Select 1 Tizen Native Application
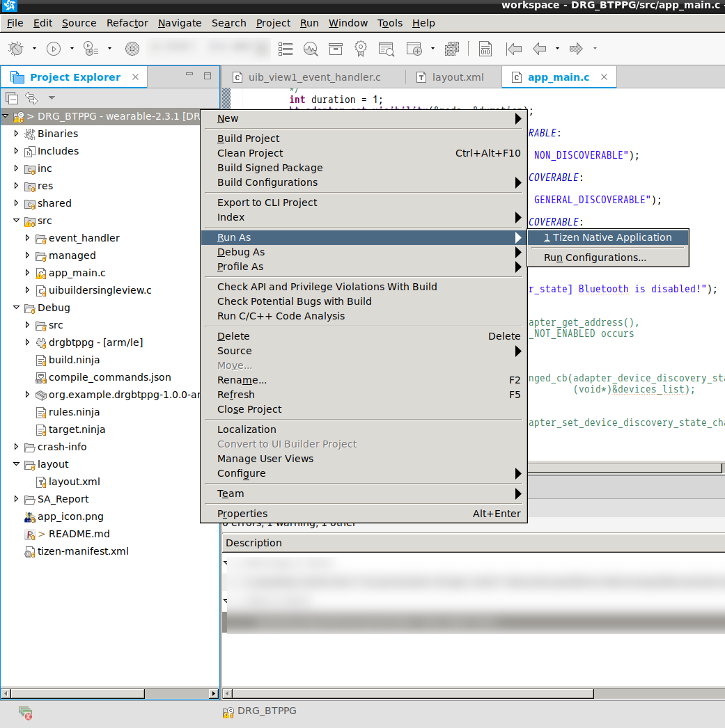This screenshot has width=725, height=728. (608, 237)
